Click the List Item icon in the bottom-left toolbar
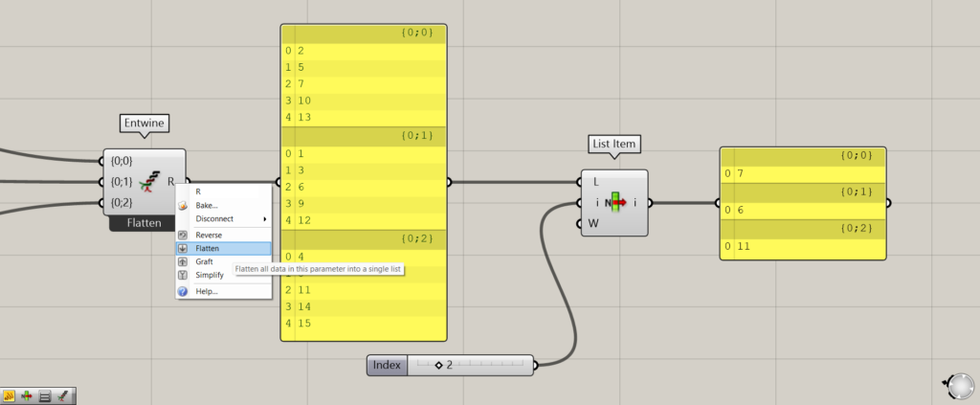 pyautogui.click(x=27, y=394)
